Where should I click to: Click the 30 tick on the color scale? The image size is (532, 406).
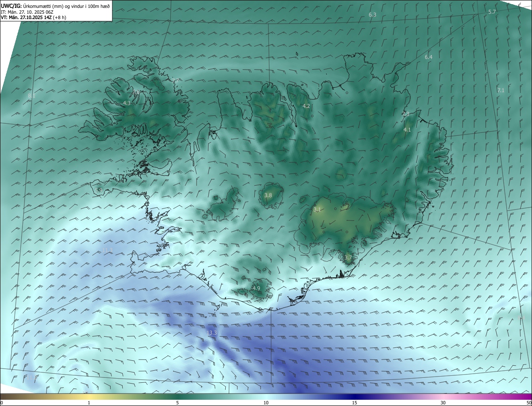click(x=443, y=403)
